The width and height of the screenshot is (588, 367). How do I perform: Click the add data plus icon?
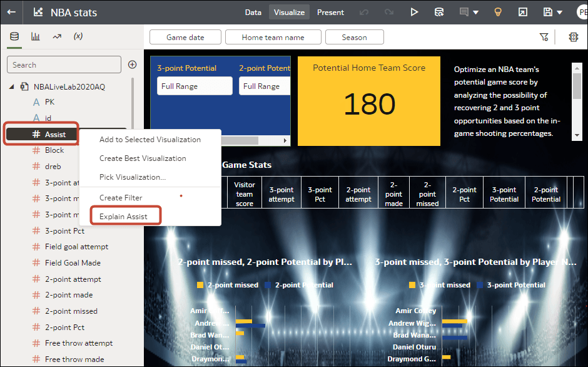point(133,65)
